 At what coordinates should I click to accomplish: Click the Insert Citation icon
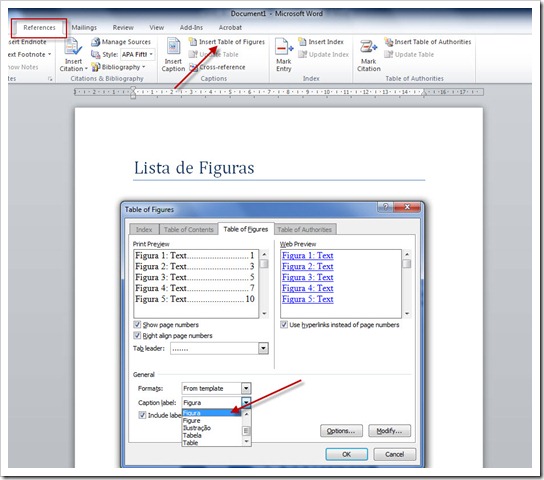(73, 47)
